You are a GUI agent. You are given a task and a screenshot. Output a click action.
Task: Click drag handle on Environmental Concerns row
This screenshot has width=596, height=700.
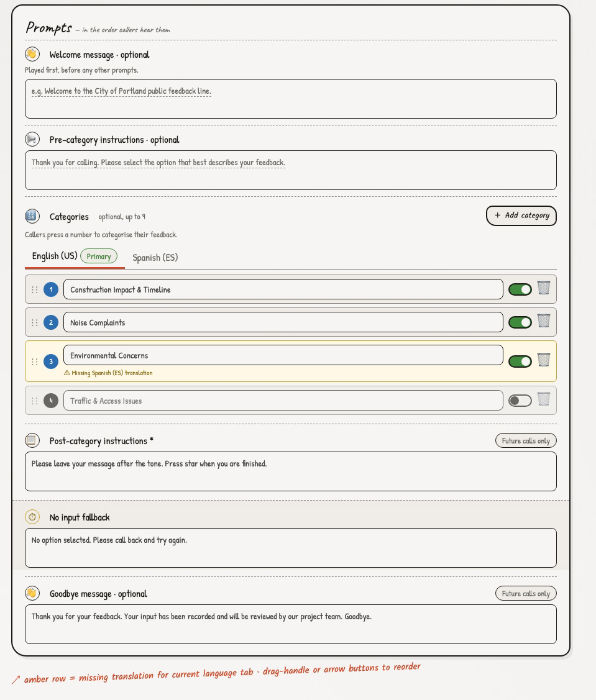point(35,361)
